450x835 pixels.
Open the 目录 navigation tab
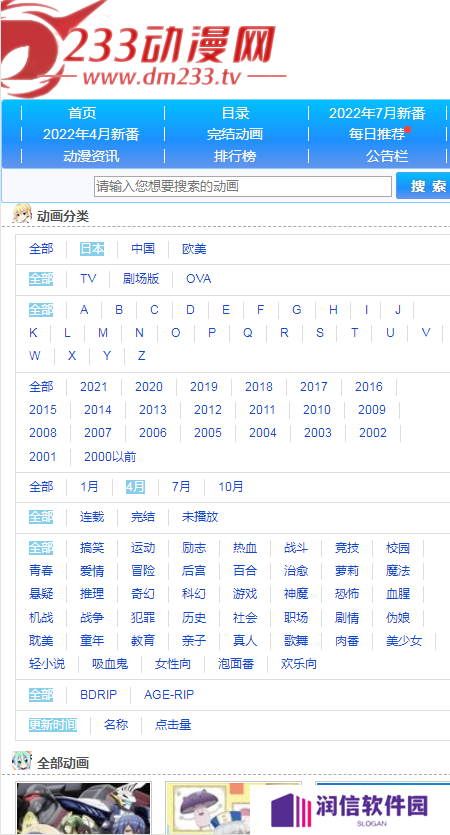click(235, 113)
